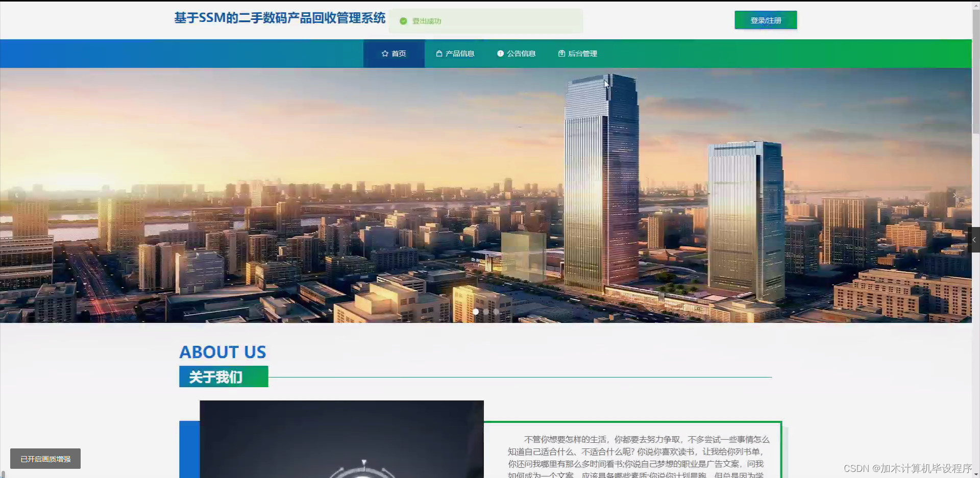Click the 首页 home nav tab
Image resolution: width=980 pixels, height=478 pixels.
tap(394, 54)
